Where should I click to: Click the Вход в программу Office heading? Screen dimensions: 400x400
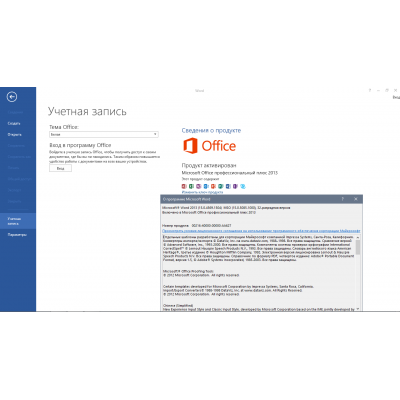click(80, 145)
